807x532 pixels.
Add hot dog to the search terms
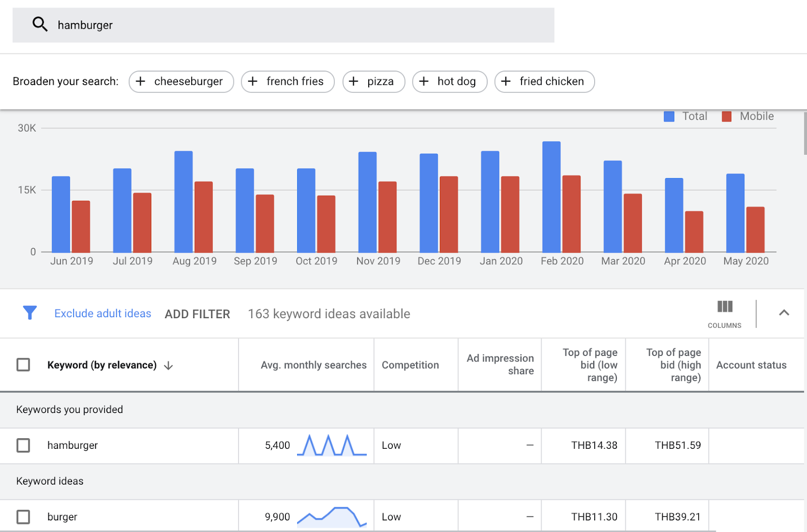click(450, 82)
